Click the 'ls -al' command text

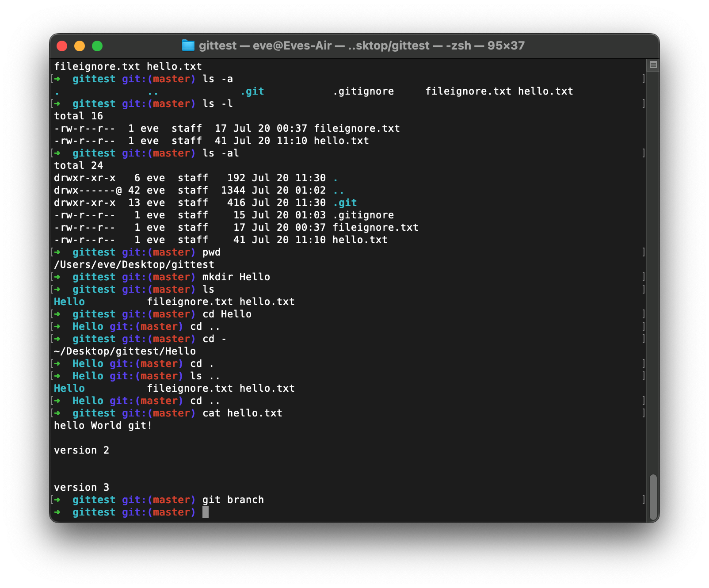click(x=221, y=153)
